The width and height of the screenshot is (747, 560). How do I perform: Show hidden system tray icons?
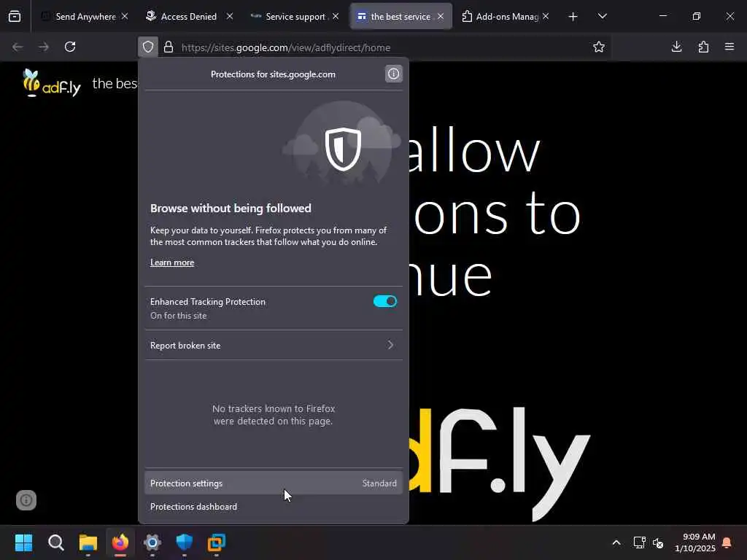coord(616,542)
